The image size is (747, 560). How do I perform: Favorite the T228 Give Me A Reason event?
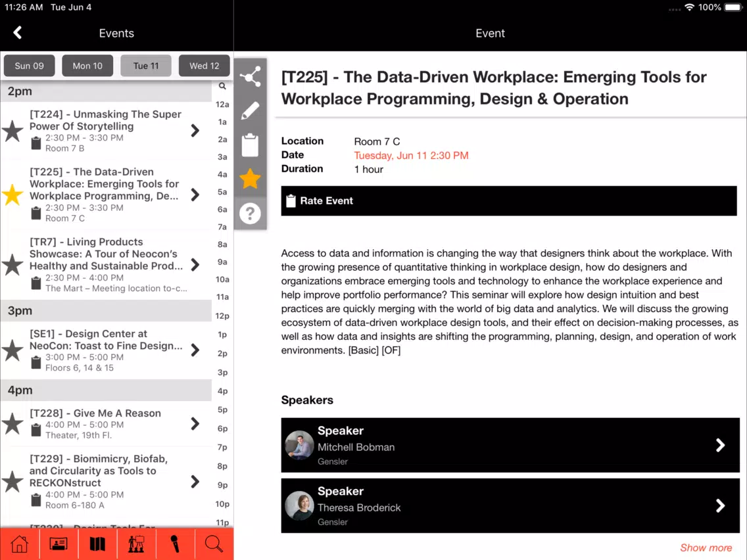click(13, 424)
